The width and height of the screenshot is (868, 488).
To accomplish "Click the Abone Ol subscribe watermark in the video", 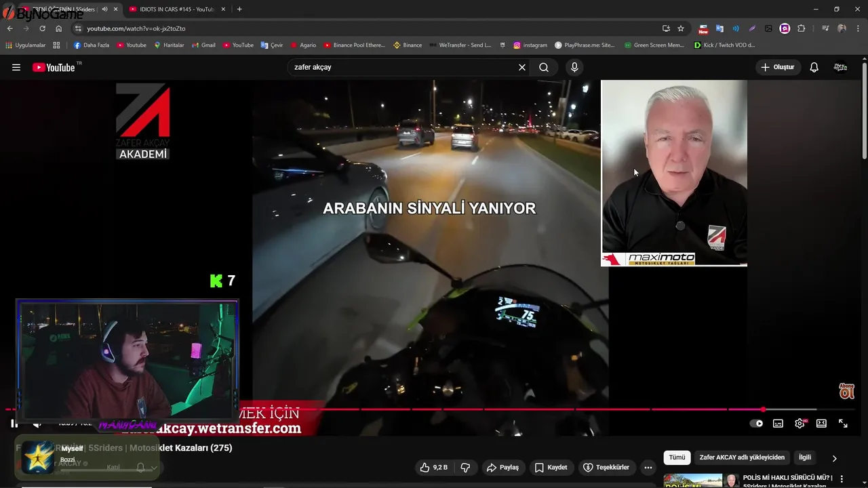I will pyautogui.click(x=846, y=391).
